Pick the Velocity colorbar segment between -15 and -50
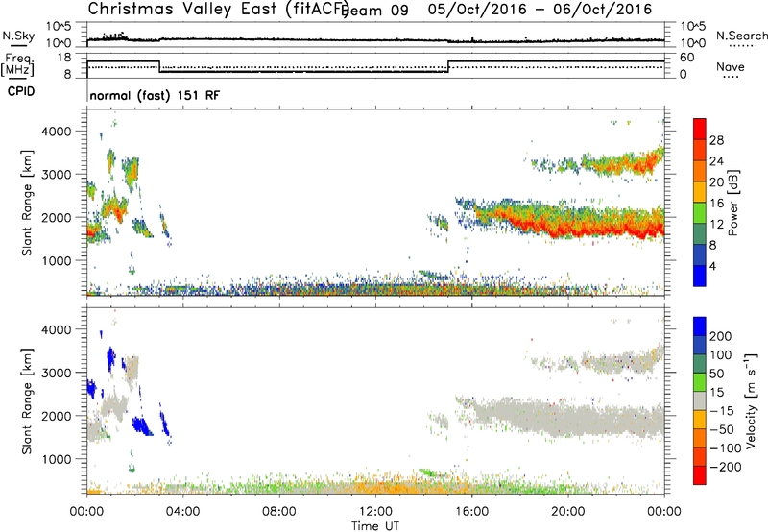This screenshot has width=768, height=532. click(x=700, y=420)
